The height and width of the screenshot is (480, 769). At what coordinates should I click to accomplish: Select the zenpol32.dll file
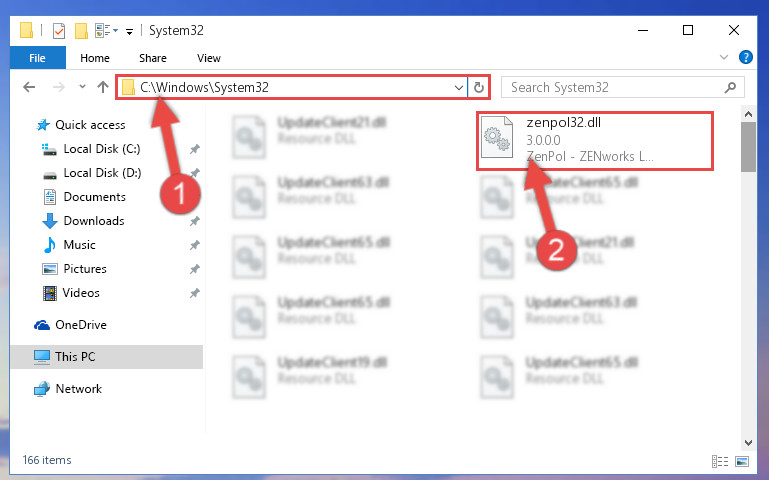(x=594, y=140)
